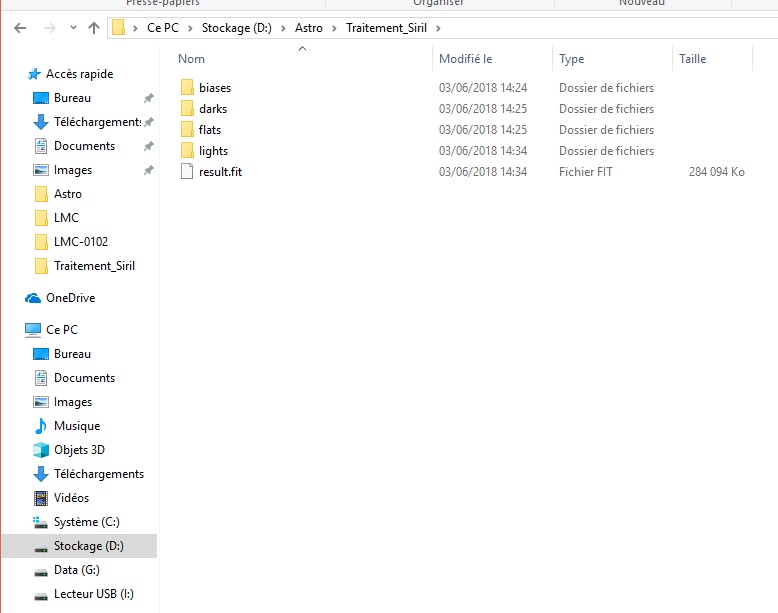Open 'Téléchargements' under Ce PC
The height and width of the screenshot is (613, 778).
pos(99,474)
